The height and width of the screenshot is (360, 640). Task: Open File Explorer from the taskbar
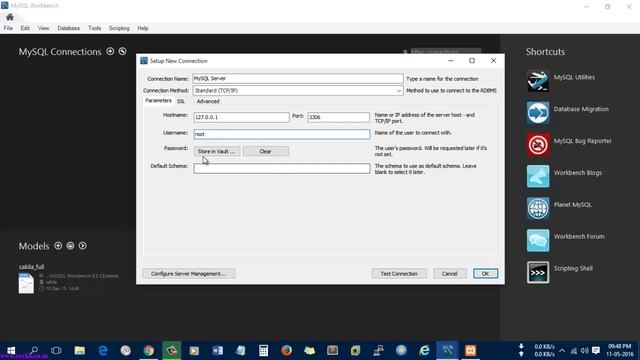tap(80, 351)
